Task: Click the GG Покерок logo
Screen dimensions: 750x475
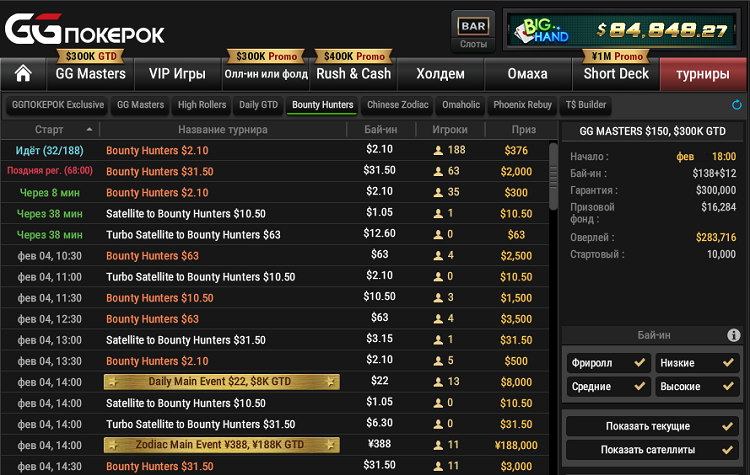Action: tap(85, 30)
